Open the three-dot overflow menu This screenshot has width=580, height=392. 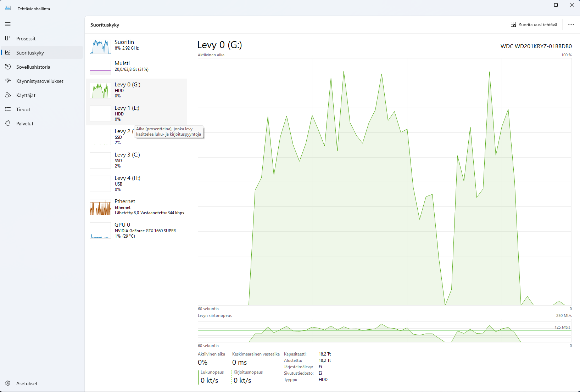click(571, 25)
